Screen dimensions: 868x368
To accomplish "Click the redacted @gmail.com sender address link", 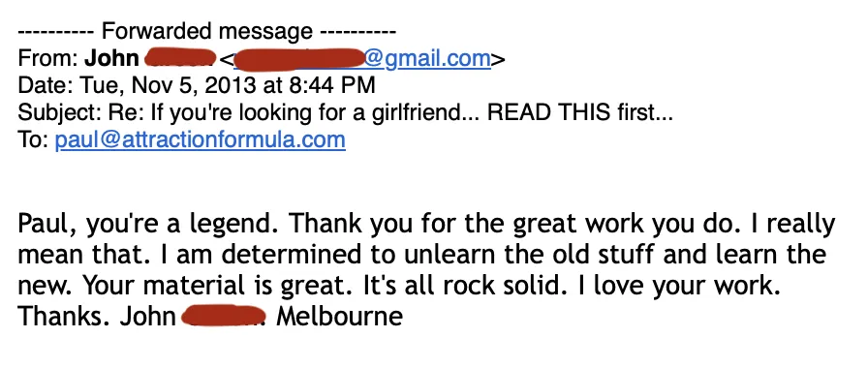I will pyautogui.click(x=362, y=59).
